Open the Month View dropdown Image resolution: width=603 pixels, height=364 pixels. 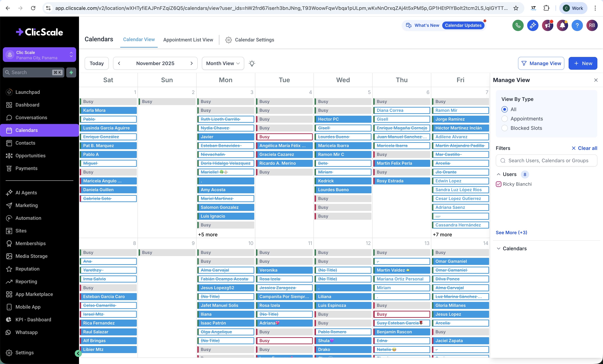(x=223, y=63)
